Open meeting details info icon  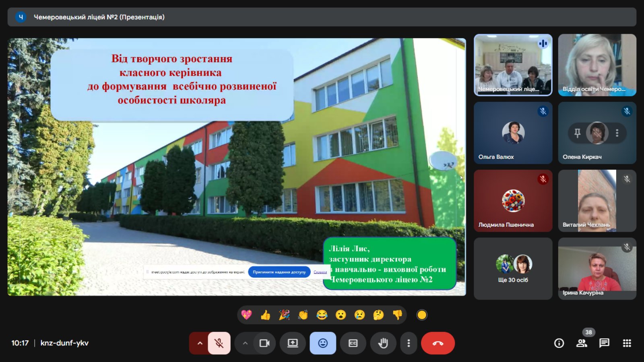559,343
